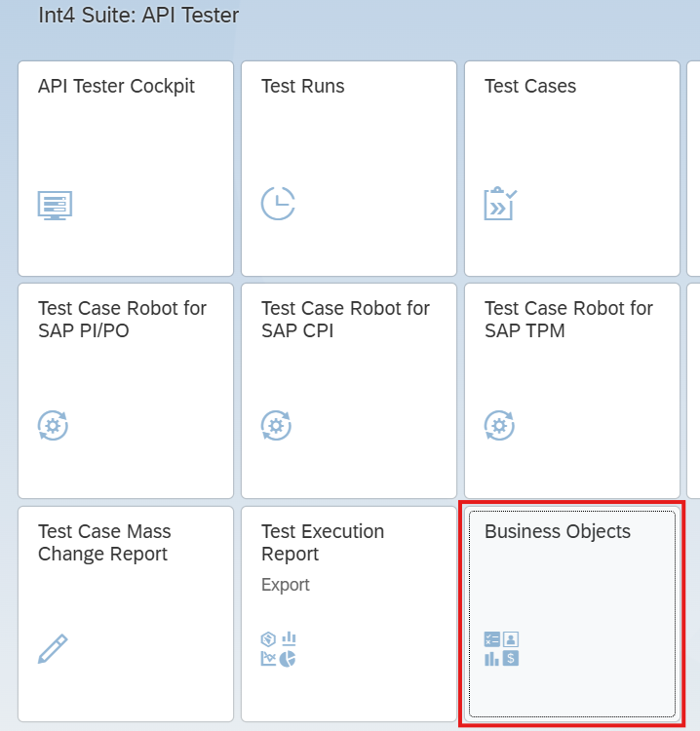Click the clock icon on Test Runs tile
The image size is (700, 731).
pyautogui.click(x=278, y=204)
